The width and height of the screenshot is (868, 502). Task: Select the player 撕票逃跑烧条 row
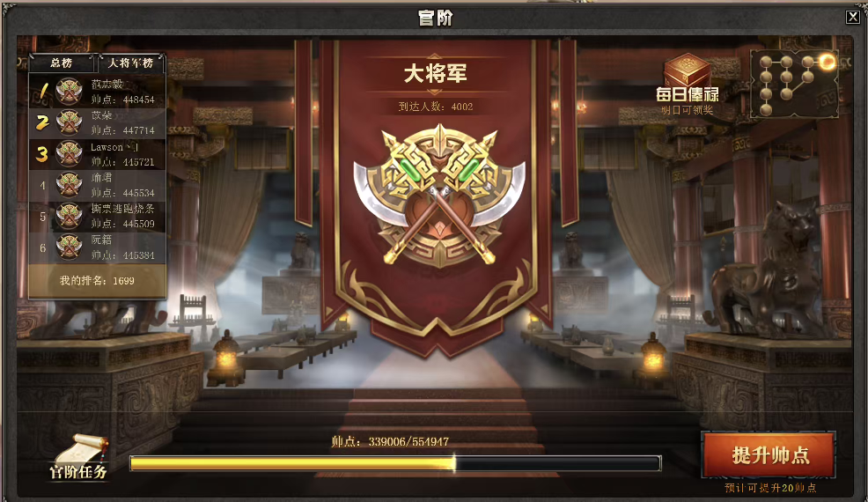[x=98, y=216]
